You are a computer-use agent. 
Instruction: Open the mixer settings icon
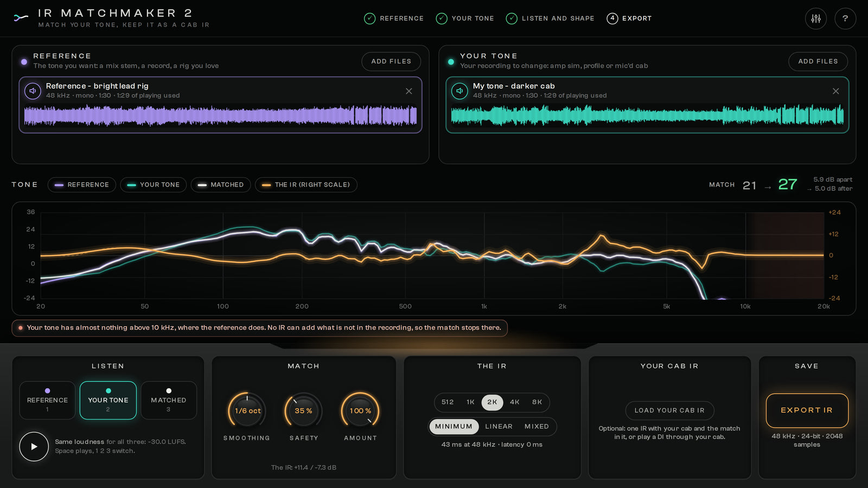coord(816,18)
